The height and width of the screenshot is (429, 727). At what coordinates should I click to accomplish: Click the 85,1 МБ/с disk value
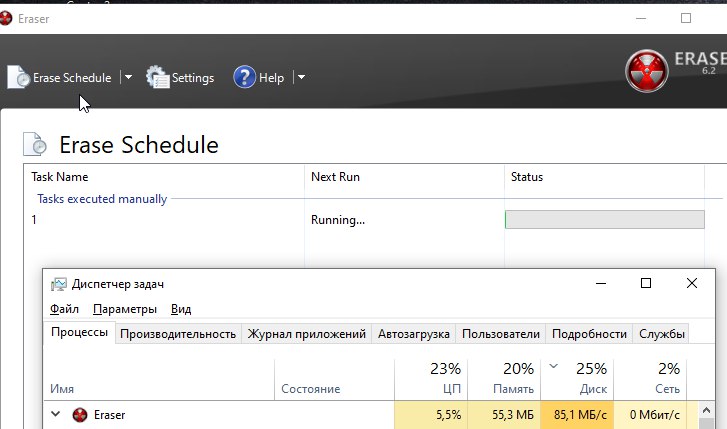(x=580, y=415)
